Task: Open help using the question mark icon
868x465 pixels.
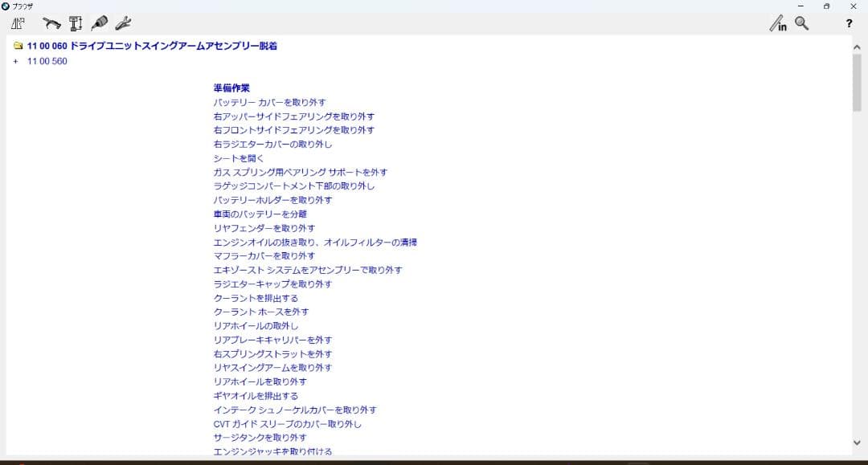Action: [x=849, y=24]
